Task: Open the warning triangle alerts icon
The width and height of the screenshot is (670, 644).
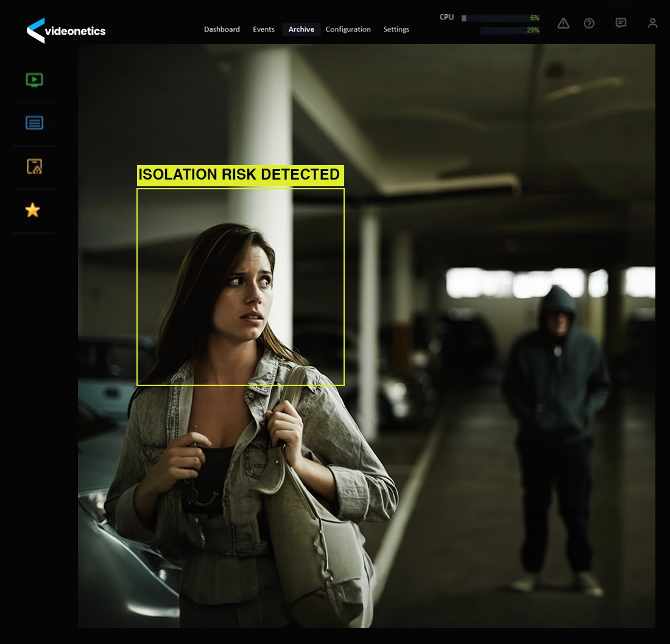Action: click(563, 23)
